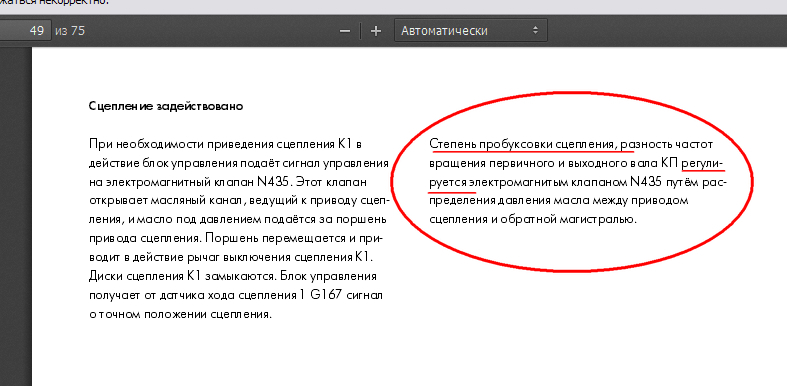The height and width of the screenshot is (386, 787).
Task: Click the zoom out minus button
Action: point(344,31)
